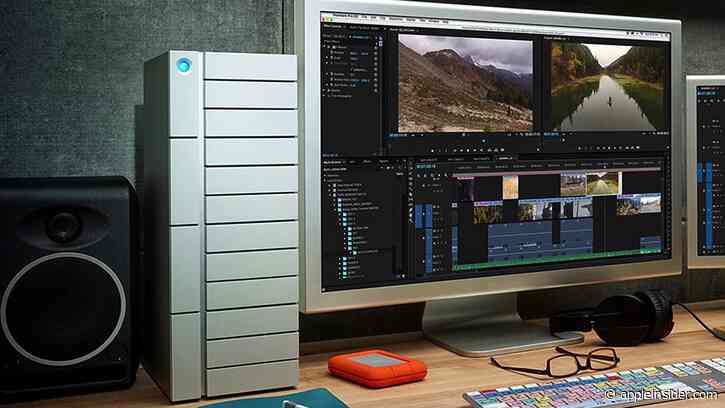This screenshot has height=408, width=725.
Task: Select the yellow grass clip in the timeline
Action: click(488, 214)
